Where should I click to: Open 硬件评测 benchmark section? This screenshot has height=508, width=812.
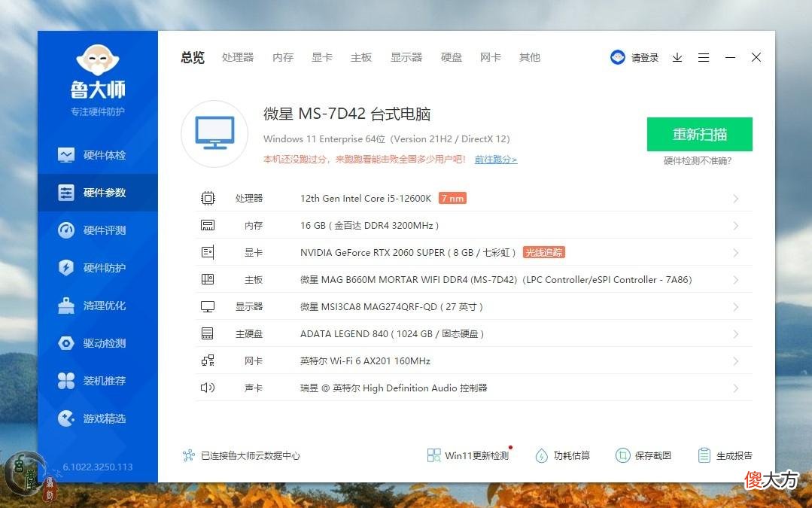[97, 230]
